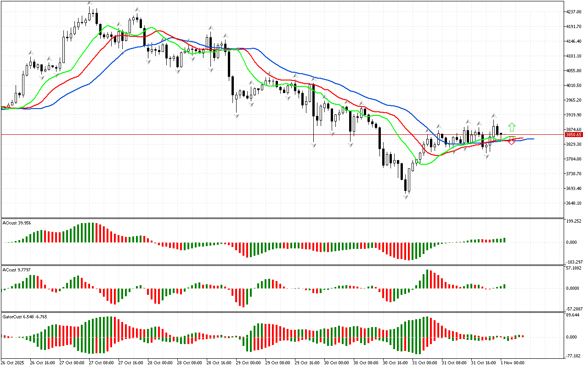Image resolution: width=588 pixels, height=368 pixels.
Task: Click the red current price label 3858.65
Action: [x=574, y=135]
